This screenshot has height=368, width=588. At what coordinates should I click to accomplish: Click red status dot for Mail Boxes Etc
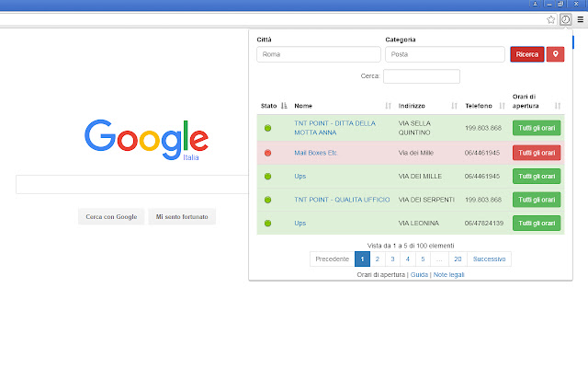click(267, 153)
